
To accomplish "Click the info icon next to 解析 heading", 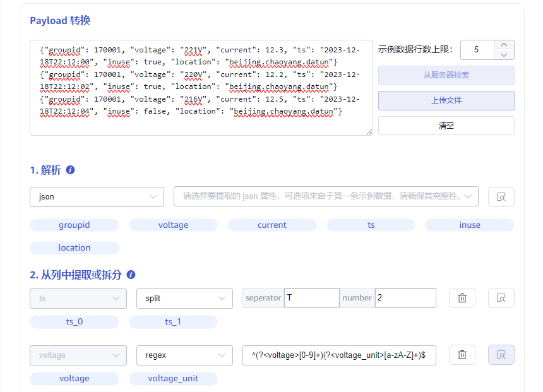I will (71, 170).
